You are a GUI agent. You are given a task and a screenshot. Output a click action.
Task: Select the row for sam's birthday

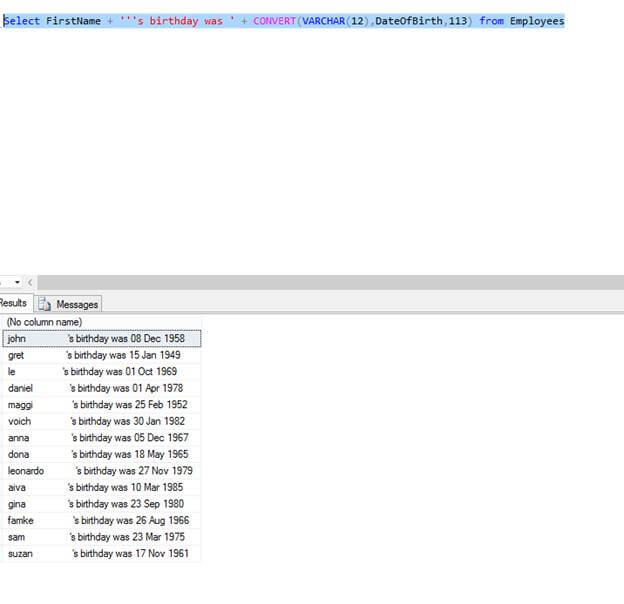(102, 537)
